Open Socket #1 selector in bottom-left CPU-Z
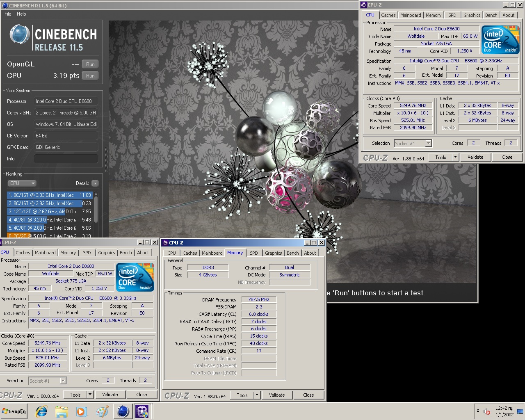The width and height of the screenshot is (525, 420). 48,381
